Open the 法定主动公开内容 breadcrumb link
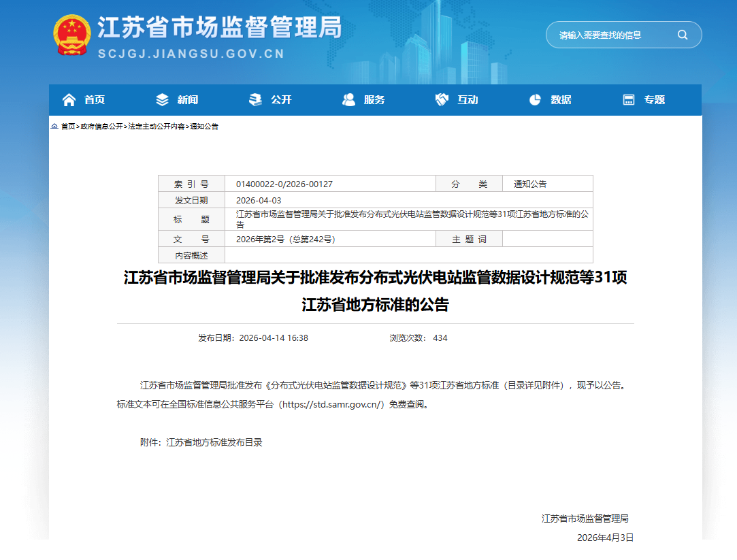Viewport: 737px width, 560px height. tap(156, 127)
